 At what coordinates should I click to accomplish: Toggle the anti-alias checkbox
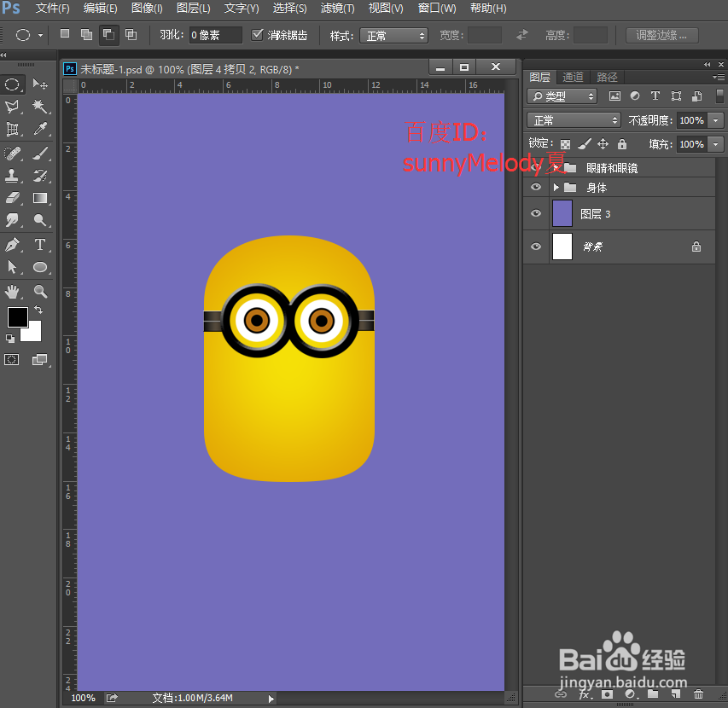point(257,35)
